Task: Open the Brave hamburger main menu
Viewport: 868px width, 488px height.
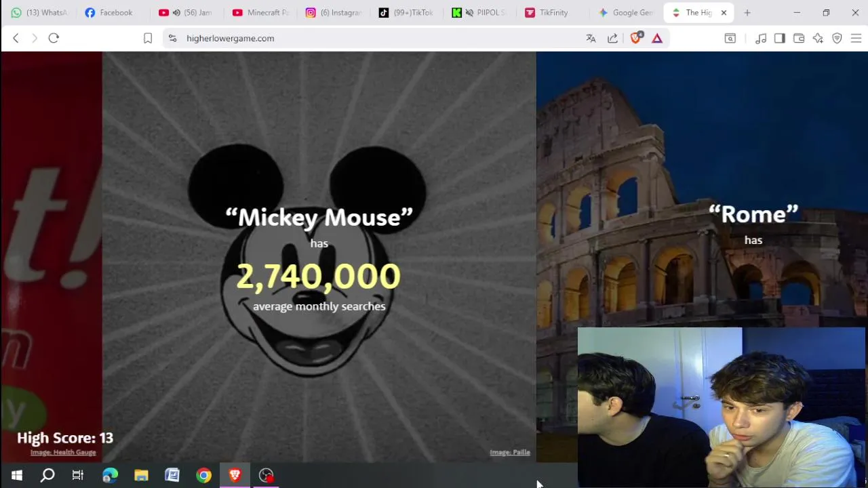Action: point(856,39)
